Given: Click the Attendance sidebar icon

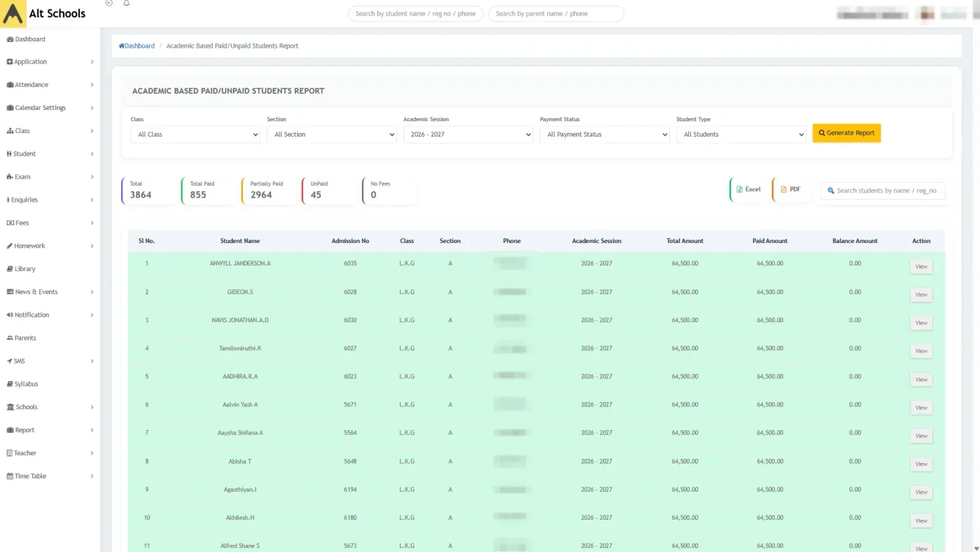Looking at the screenshot, I should [10, 85].
